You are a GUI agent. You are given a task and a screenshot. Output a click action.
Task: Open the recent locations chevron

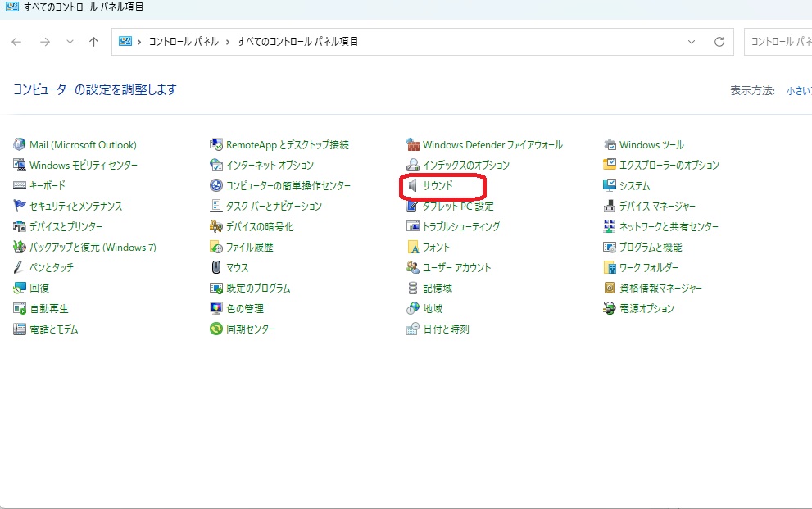(70, 42)
